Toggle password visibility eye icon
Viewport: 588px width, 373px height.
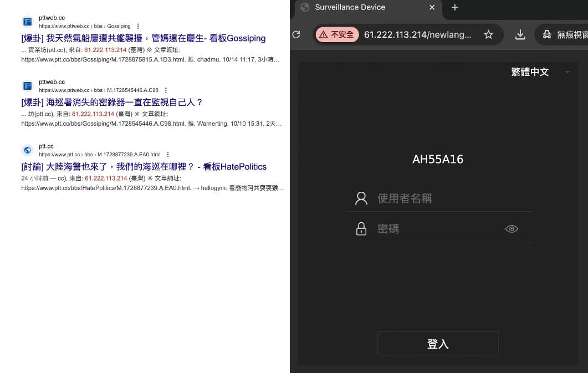(x=511, y=229)
